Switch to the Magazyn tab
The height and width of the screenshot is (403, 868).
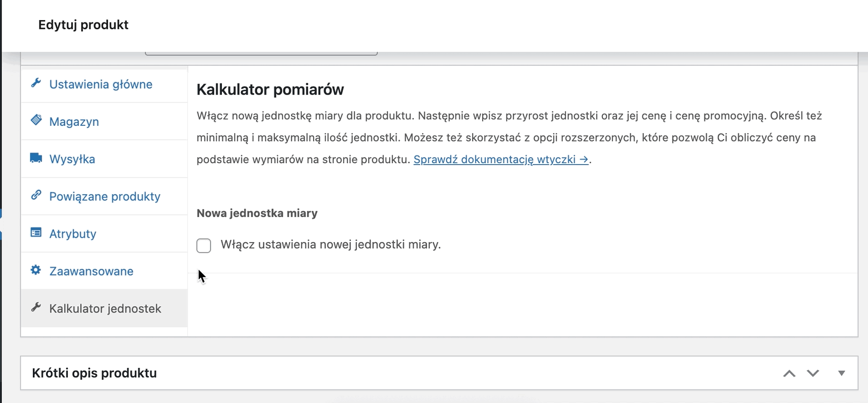[74, 121]
